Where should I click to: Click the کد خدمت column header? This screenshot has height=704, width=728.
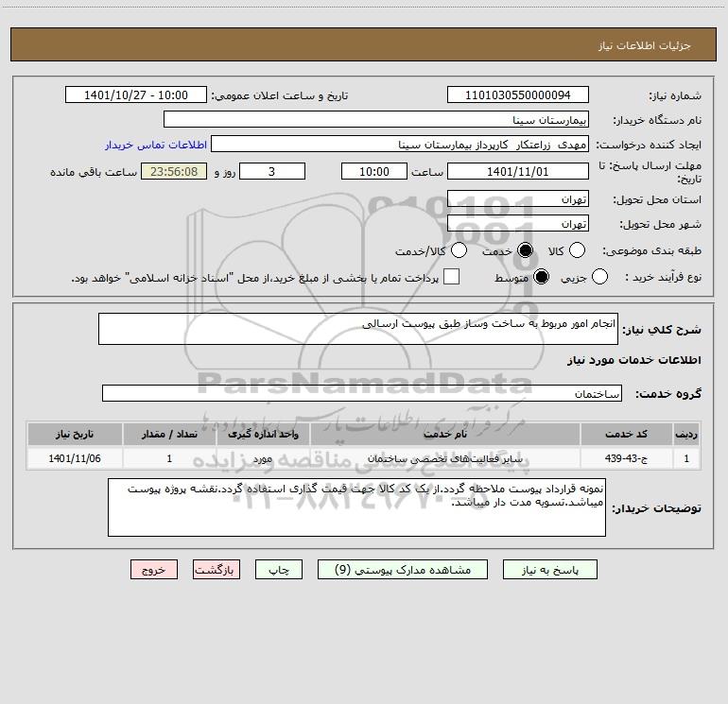pyautogui.click(x=626, y=435)
